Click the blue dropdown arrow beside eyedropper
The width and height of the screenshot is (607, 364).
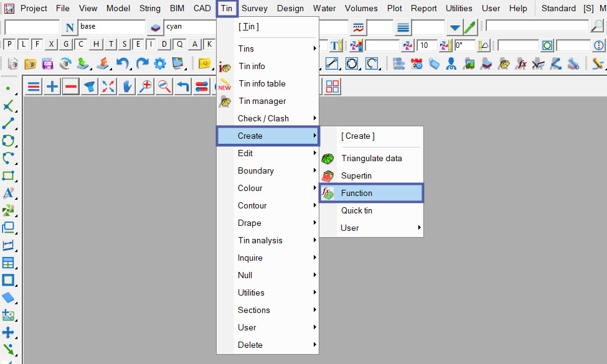(455, 27)
